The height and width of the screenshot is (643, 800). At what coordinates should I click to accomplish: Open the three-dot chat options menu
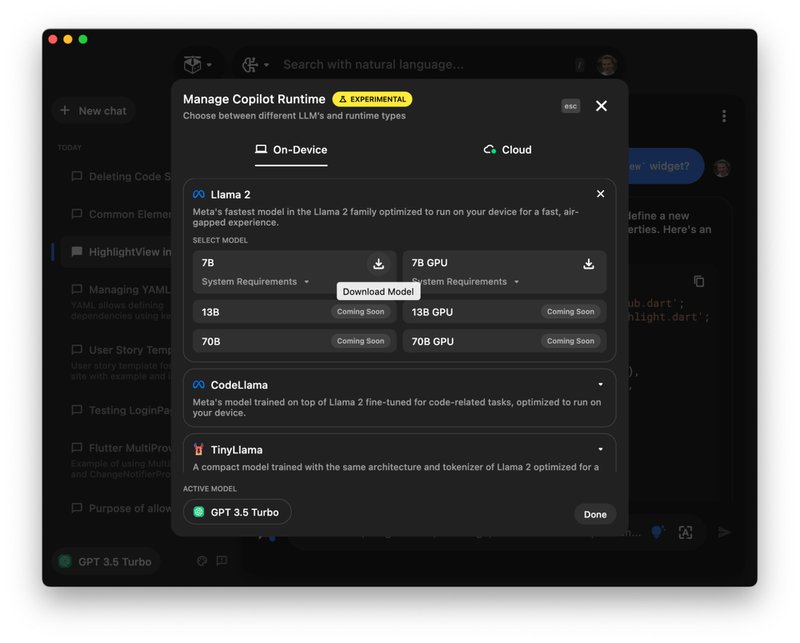(723, 116)
